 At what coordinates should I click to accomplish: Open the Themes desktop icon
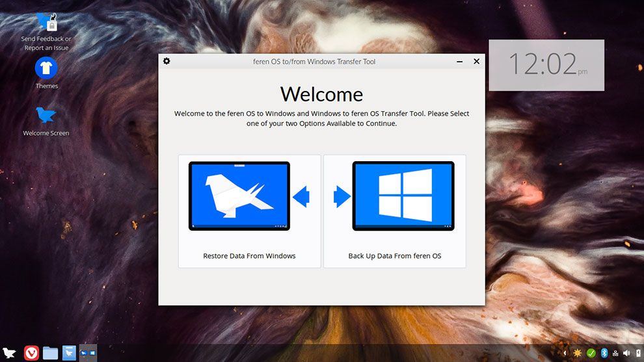(46, 73)
